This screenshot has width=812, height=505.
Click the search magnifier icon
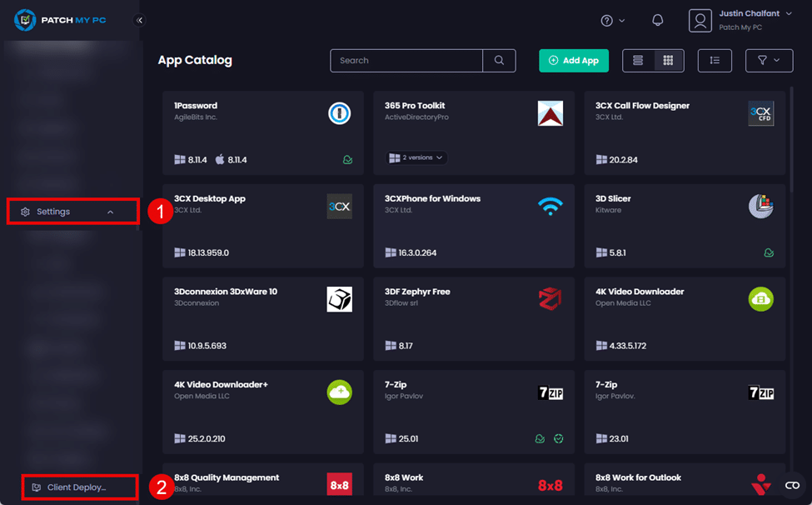(x=499, y=61)
